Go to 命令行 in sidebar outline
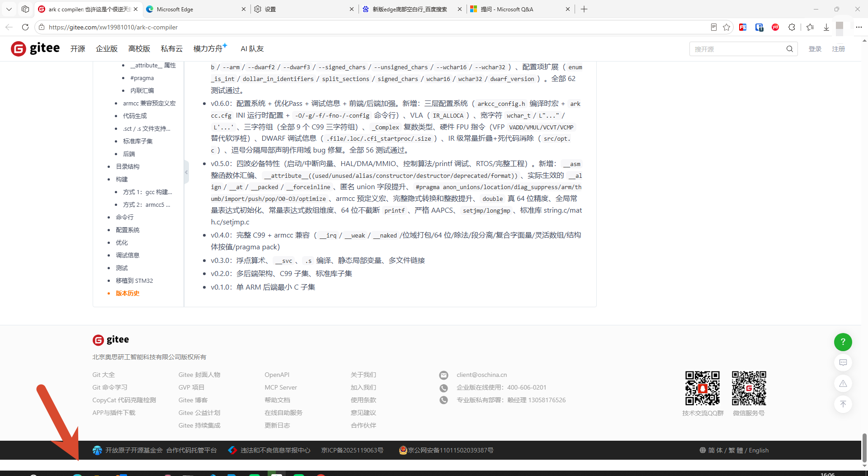 125,217
